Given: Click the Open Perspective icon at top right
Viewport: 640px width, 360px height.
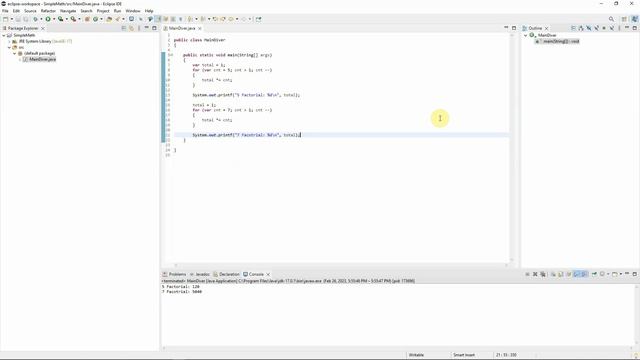Looking at the screenshot, I should [x=624, y=19].
